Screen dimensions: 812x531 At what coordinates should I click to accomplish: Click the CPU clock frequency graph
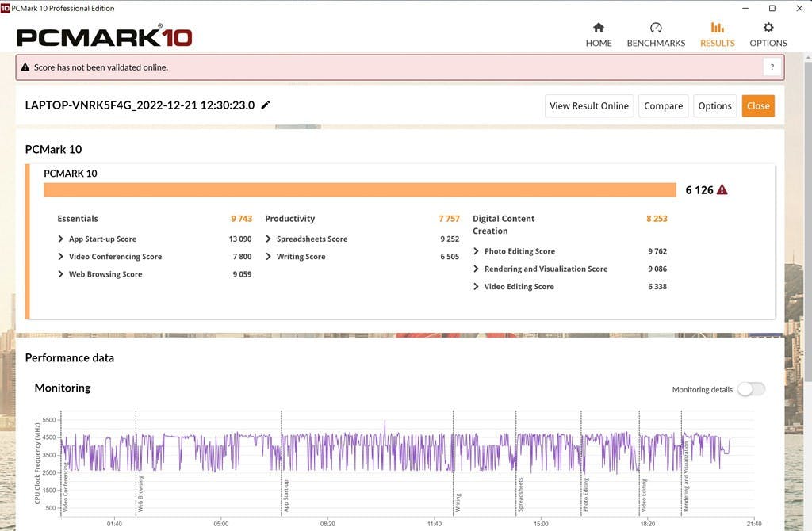pos(396,460)
